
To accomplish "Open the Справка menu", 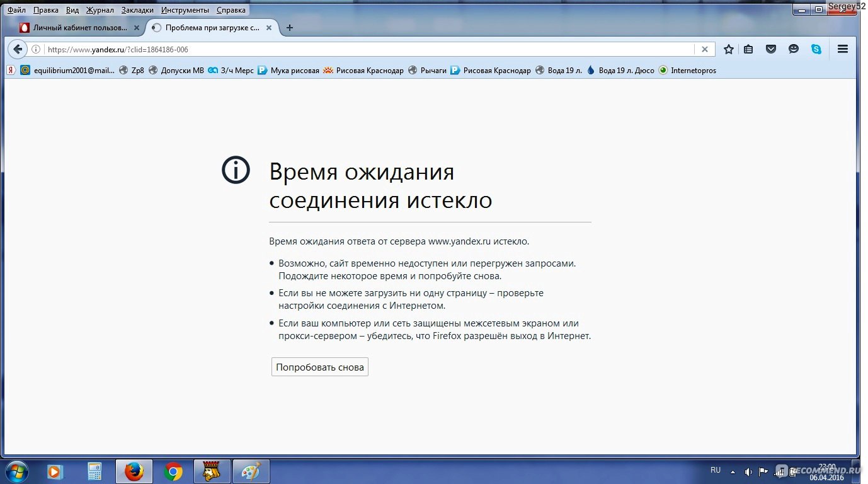I will coord(231,10).
